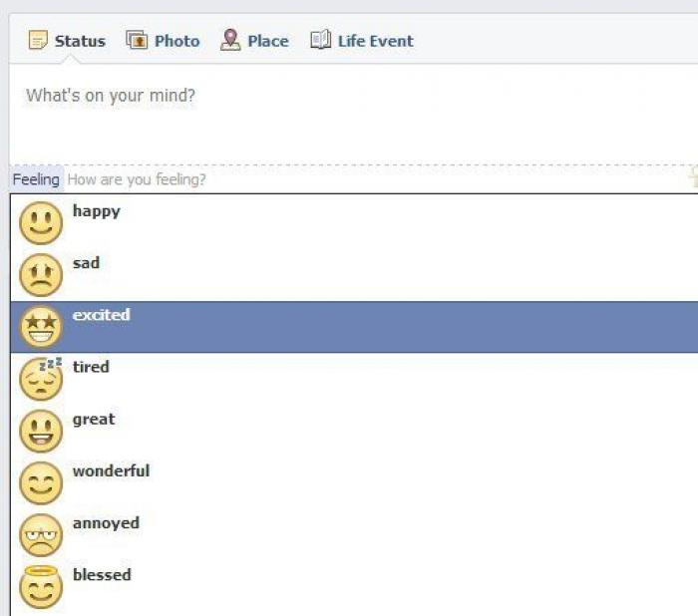Screen dimensions: 698x616
Task: Choose 'tired' in the feelings dropdown
Action: [x=91, y=367]
